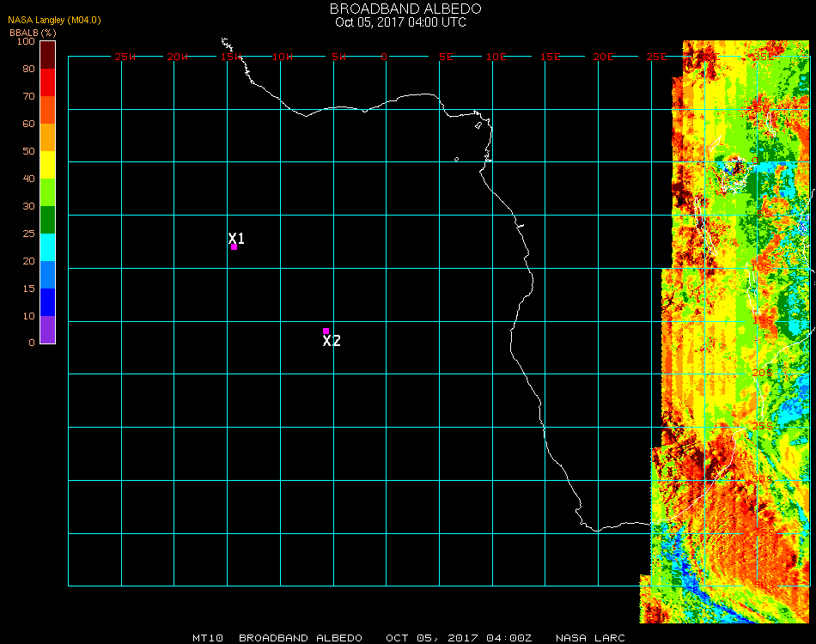Click the 10E longitude axis label

[496, 57]
